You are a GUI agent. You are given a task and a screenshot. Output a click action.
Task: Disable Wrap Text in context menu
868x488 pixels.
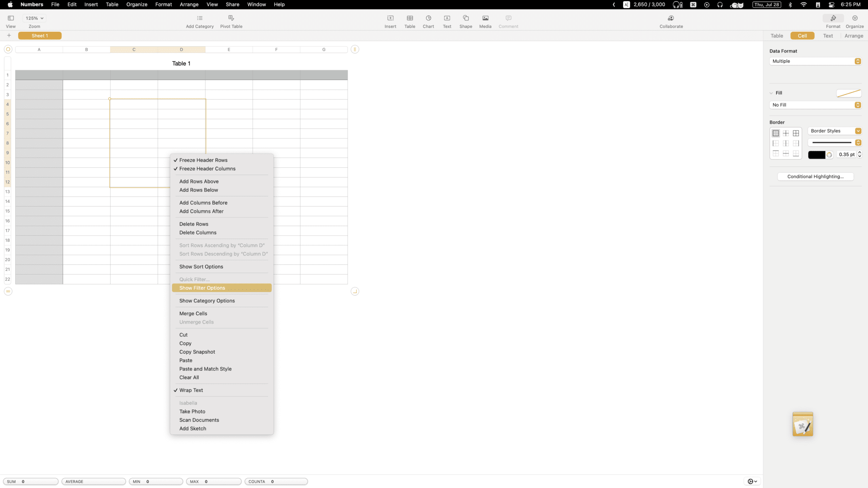click(191, 390)
